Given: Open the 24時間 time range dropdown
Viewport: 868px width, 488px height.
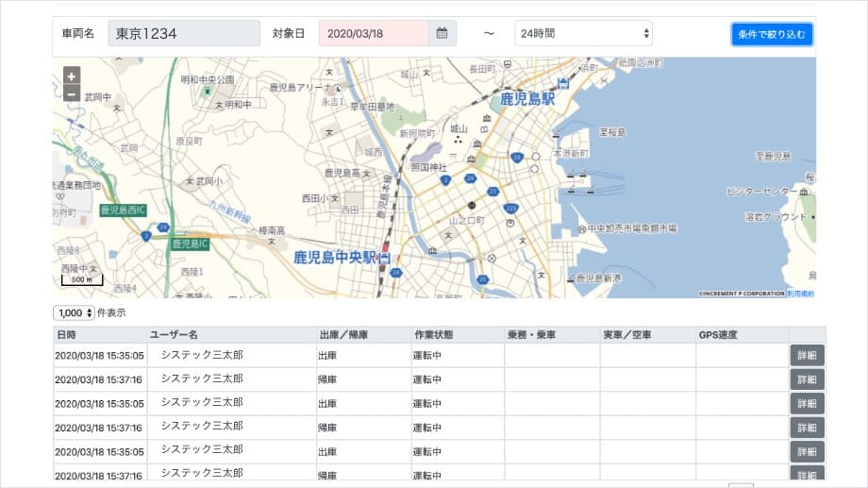Looking at the screenshot, I should click(x=583, y=33).
